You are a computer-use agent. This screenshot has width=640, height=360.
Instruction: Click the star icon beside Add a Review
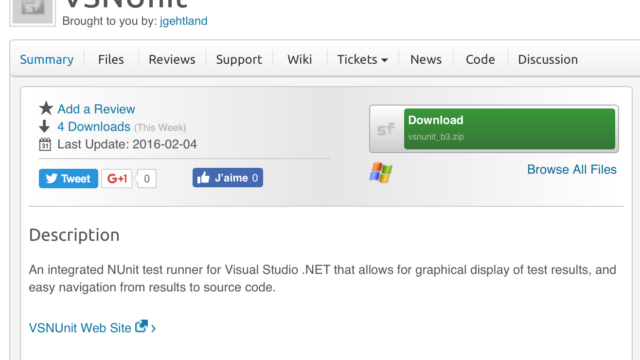(x=46, y=108)
